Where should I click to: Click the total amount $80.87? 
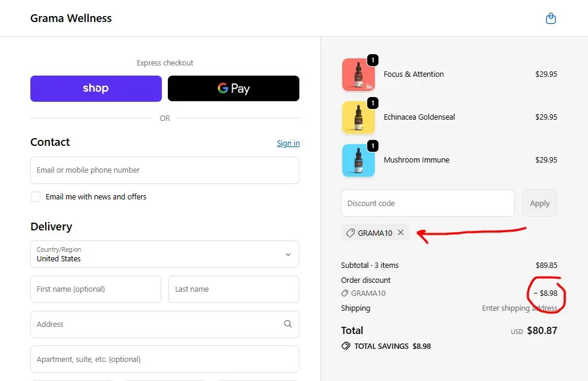(542, 330)
